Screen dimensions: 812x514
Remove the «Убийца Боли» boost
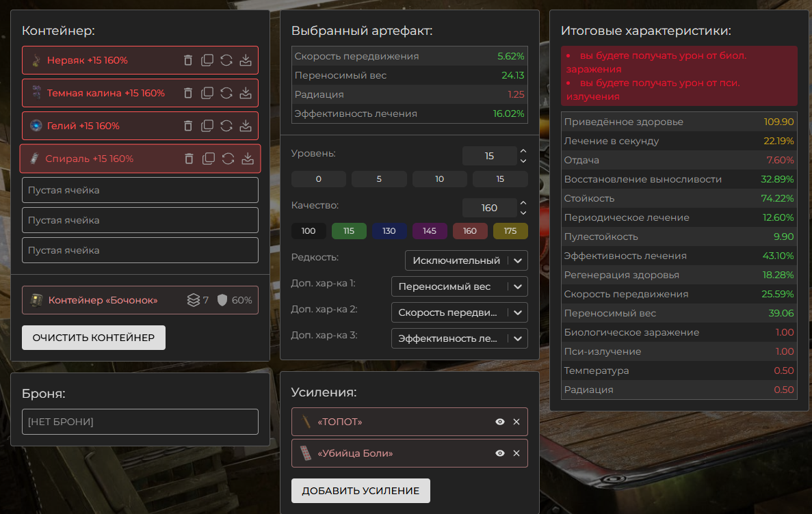516,453
